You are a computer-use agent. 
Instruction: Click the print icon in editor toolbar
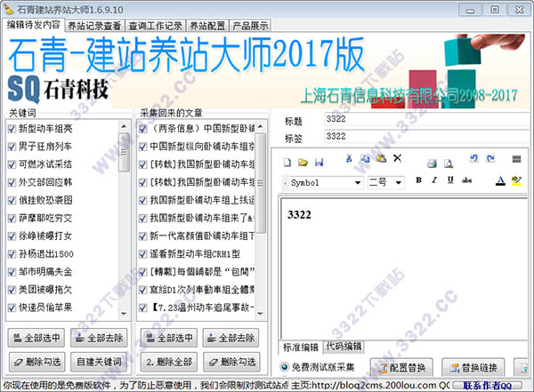click(433, 164)
